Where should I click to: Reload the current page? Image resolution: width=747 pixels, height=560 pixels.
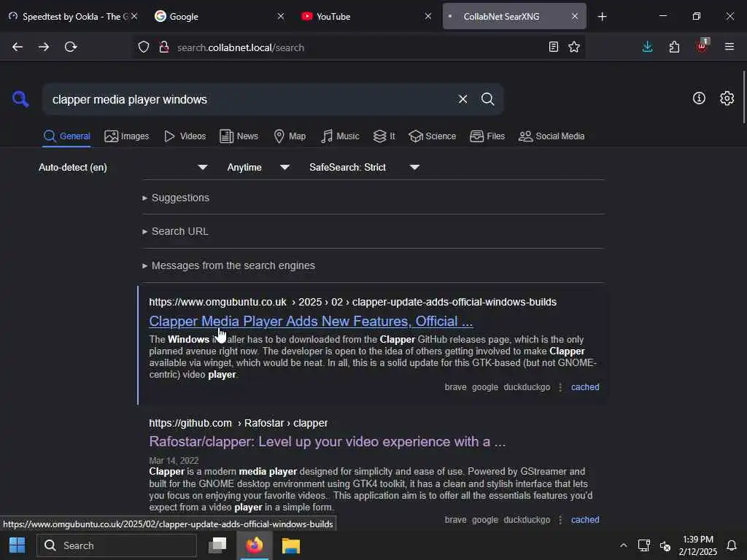tap(71, 47)
